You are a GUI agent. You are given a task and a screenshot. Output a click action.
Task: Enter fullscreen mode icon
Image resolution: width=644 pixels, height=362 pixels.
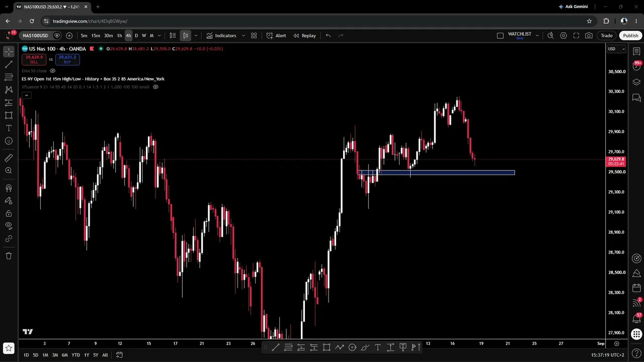point(576,36)
